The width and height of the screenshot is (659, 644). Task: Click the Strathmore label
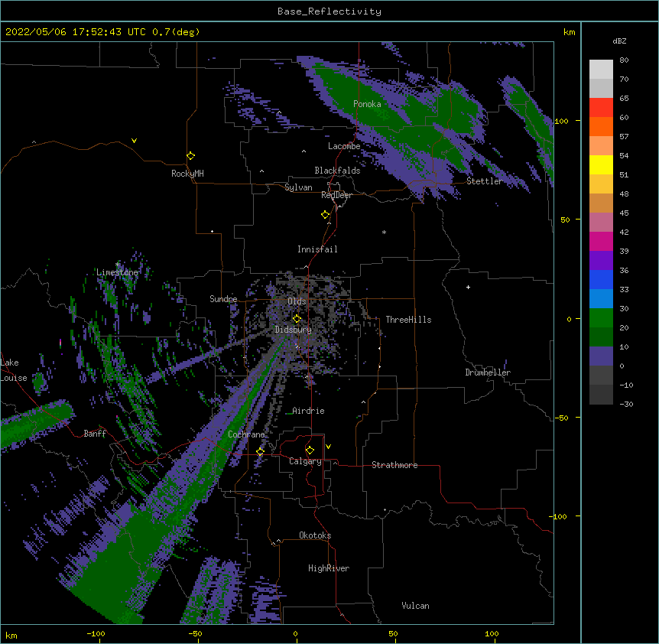pos(394,465)
